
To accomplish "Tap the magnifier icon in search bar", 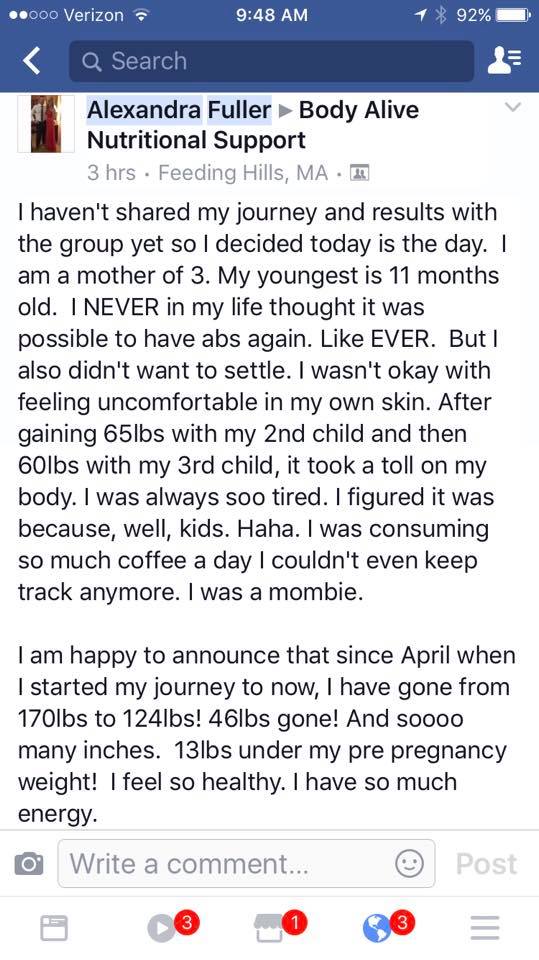I will [x=91, y=61].
